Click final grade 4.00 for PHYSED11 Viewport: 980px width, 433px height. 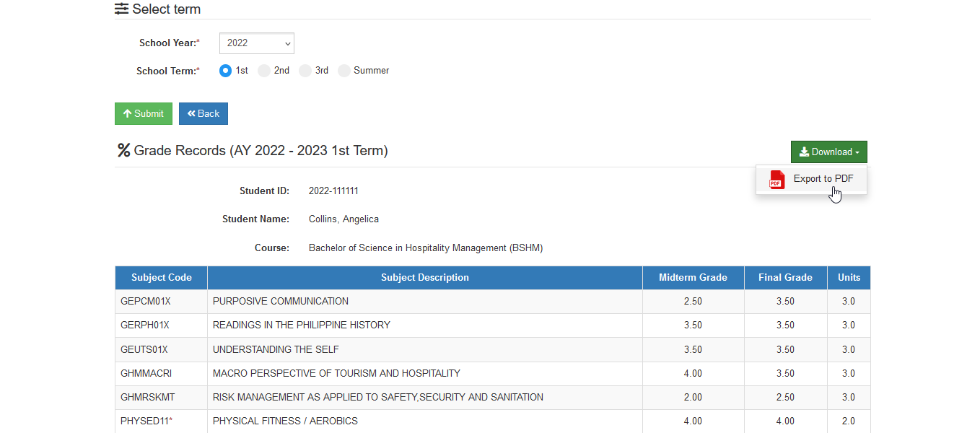tap(785, 421)
